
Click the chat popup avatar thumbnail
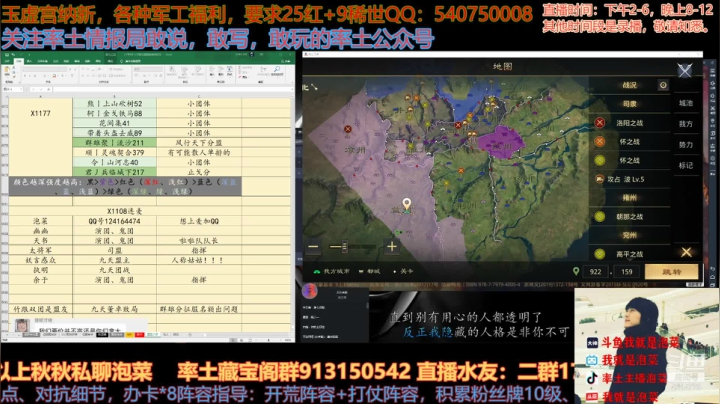22,325
